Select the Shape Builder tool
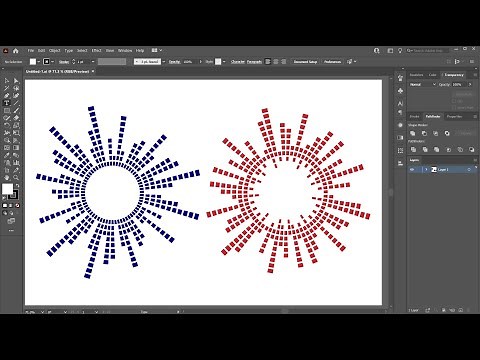The image size is (480, 360). pos(7,140)
